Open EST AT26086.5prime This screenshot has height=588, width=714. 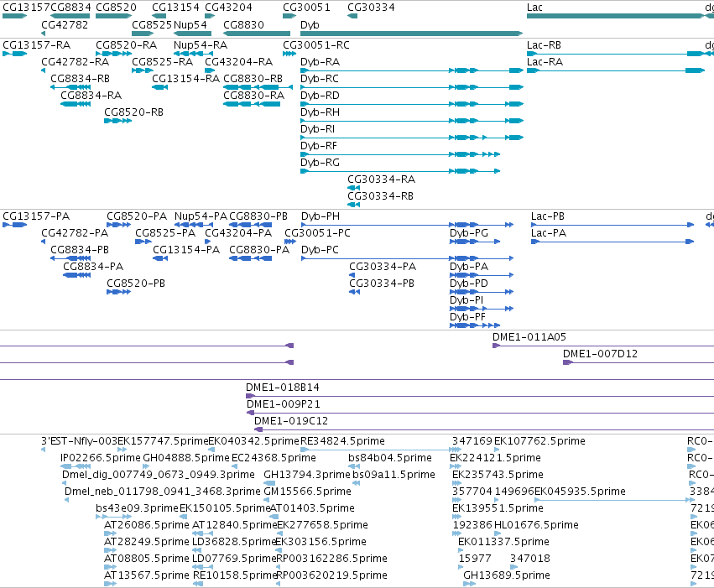click(147, 525)
